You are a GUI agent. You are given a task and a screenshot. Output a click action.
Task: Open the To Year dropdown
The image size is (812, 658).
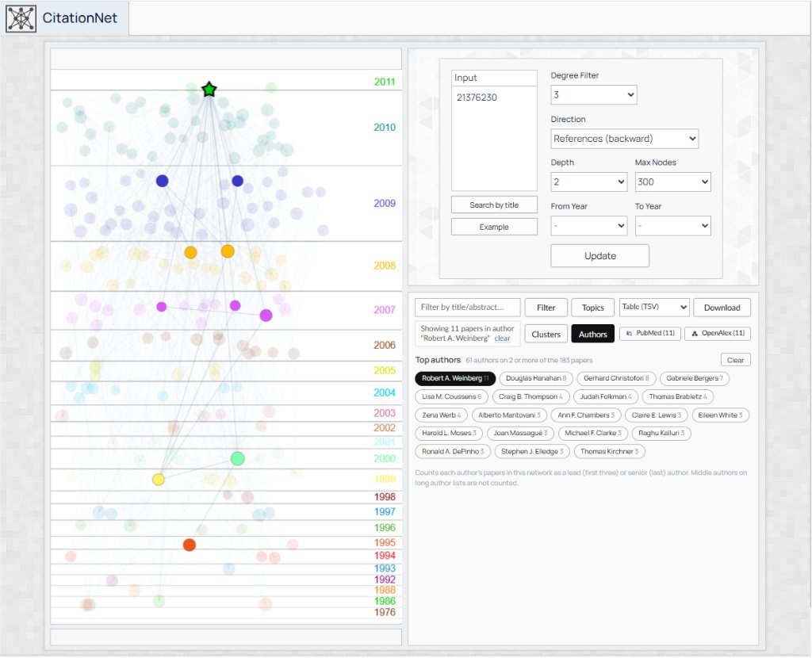tap(672, 226)
